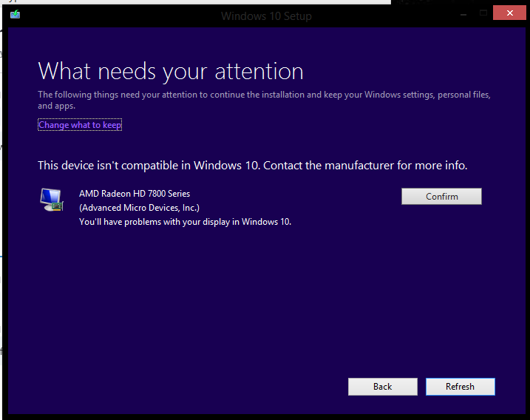The image size is (530, 420).
Task: Click the maximize icon in title bar
Action: 483,13
